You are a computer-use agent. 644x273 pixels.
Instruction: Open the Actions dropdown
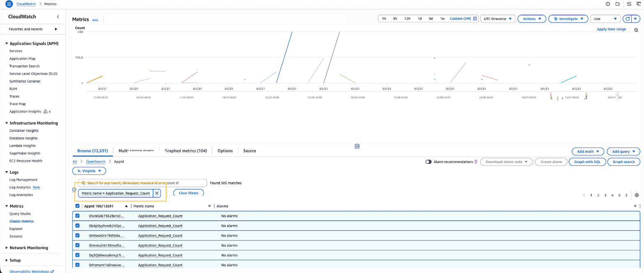[x=531, y=19]
